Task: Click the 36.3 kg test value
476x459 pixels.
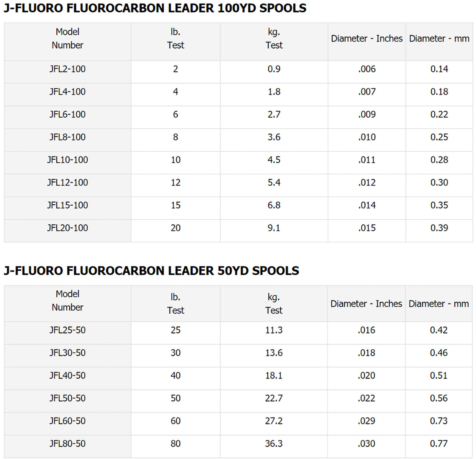Action: [x=274, y=444]
